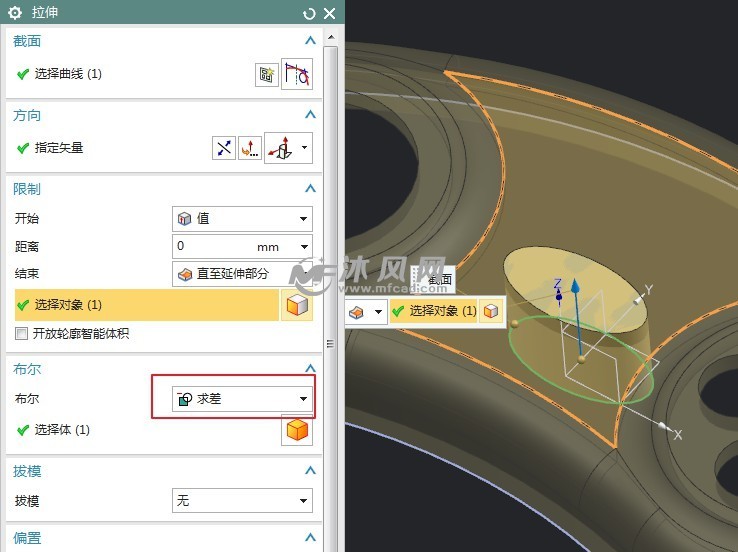Click 指定矢量 in the 方向 section
This screenshot has width=738, height=552.
59,148
